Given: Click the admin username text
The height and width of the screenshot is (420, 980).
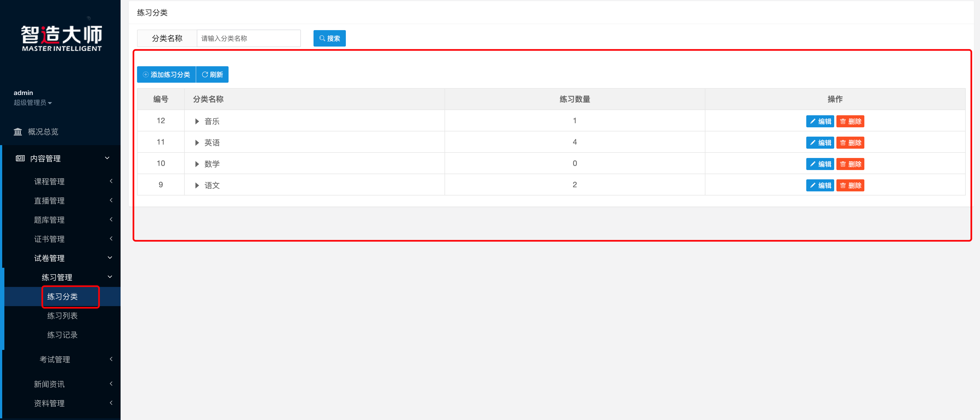Looking at the screenshot, I should 23,93.
